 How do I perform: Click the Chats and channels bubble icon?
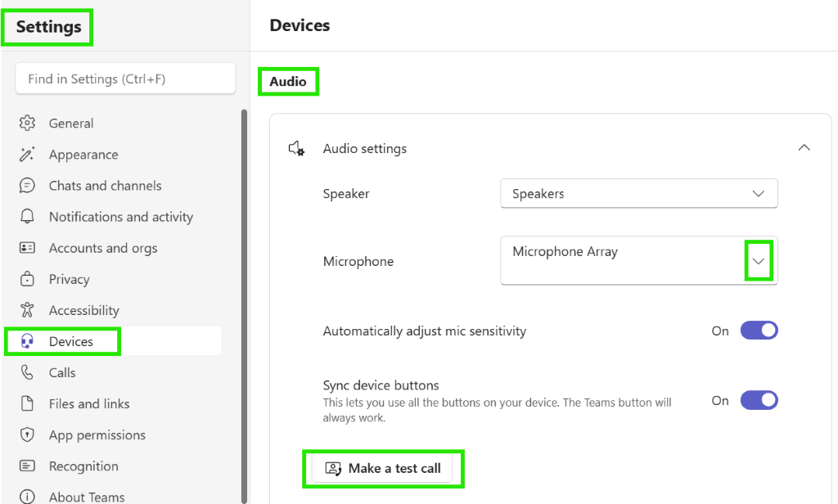pyautogui.click(x=27, y=186)
